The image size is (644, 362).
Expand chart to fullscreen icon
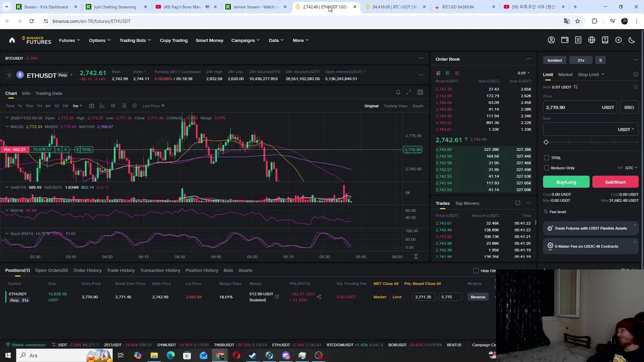pyautogui.click(x=409, y=93)
